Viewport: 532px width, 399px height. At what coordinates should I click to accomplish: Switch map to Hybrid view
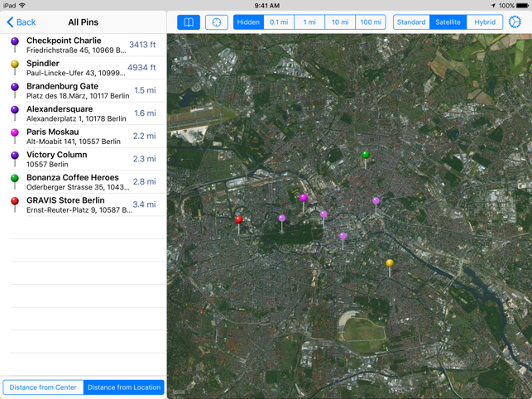tap(485, 22)
